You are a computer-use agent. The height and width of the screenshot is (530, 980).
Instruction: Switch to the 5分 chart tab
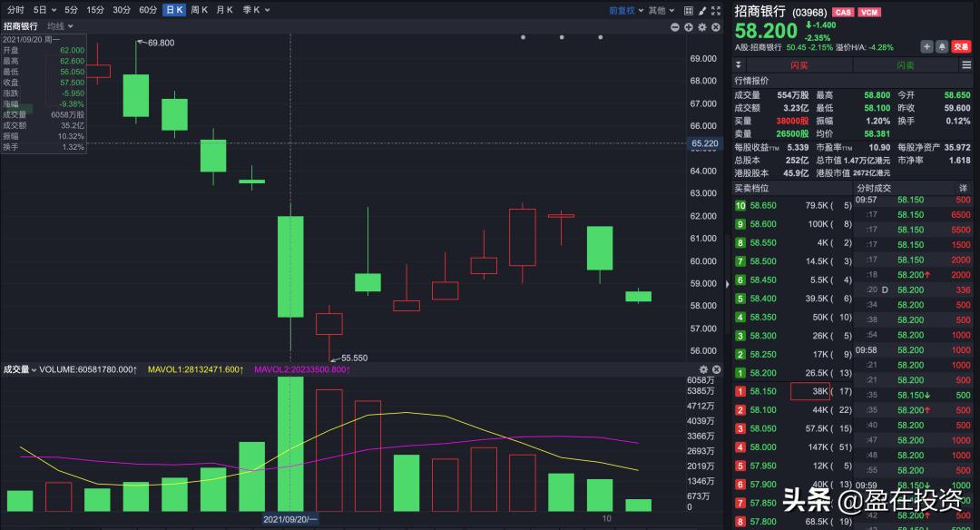72,10
